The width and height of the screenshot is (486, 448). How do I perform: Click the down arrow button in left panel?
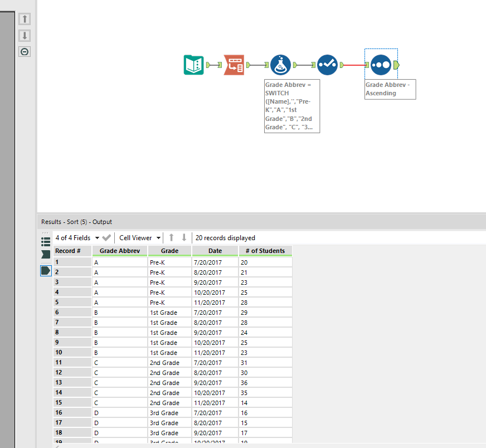pos(25,35)
